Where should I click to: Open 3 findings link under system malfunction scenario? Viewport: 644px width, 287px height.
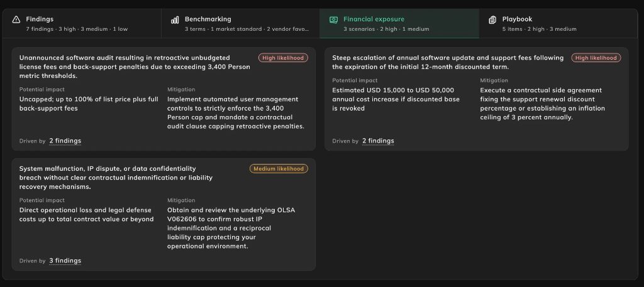point(65,261)
